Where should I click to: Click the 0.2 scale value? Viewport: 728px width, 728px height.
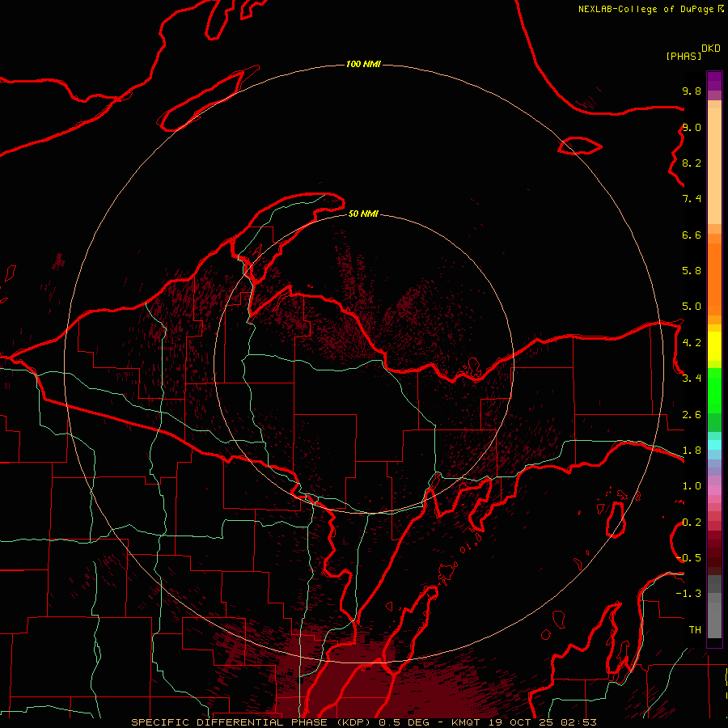point(692,523)
